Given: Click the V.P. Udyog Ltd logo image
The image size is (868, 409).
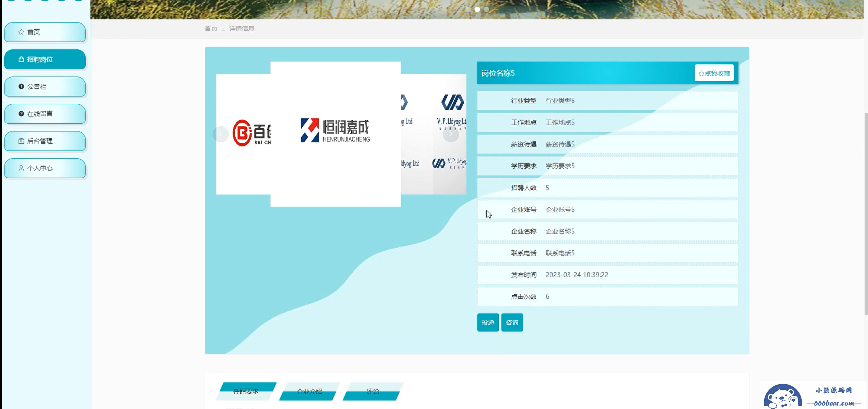Looking at the screenshot, I should [x=434, y=134].
